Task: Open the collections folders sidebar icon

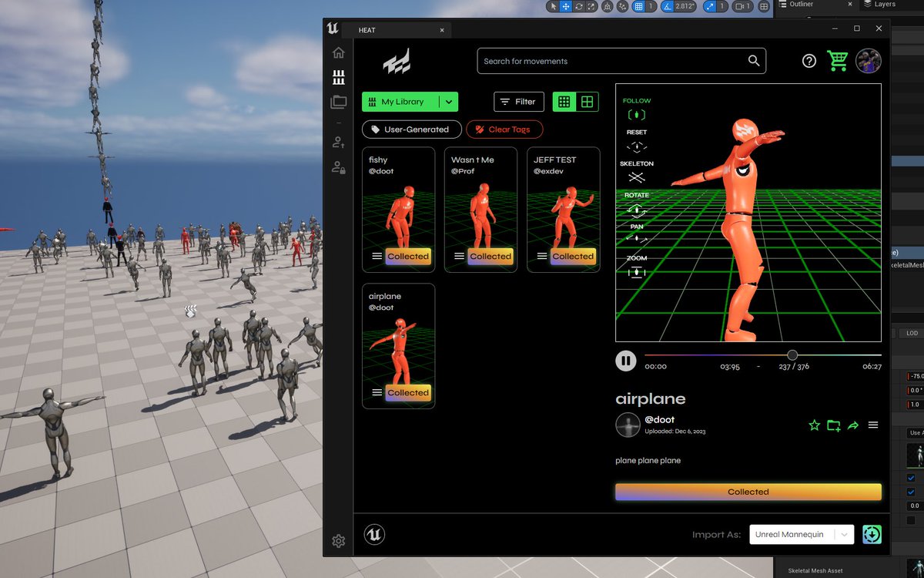Action: [x=338, y=102]
